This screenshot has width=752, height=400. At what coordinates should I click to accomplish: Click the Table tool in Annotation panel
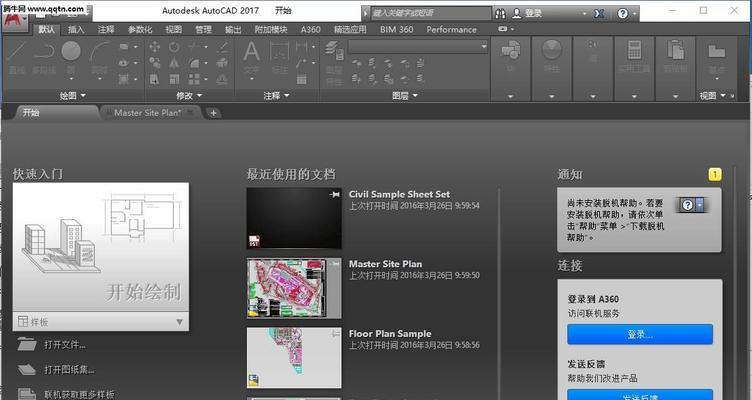(x=302, y=79)
